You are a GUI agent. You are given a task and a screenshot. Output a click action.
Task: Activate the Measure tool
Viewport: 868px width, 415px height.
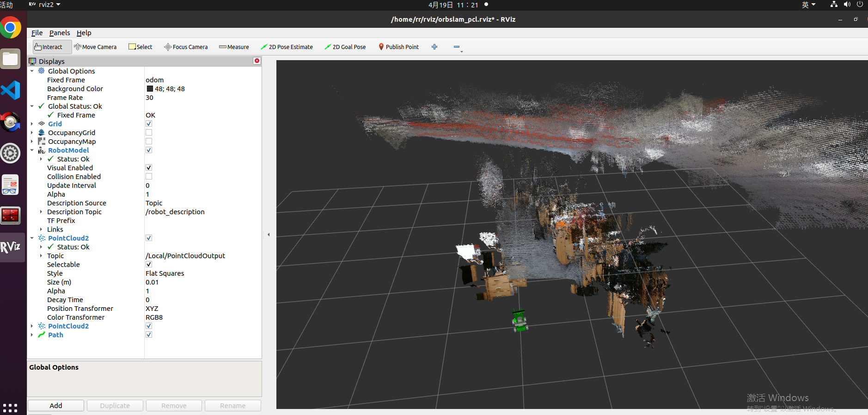[x=234, y=47]
